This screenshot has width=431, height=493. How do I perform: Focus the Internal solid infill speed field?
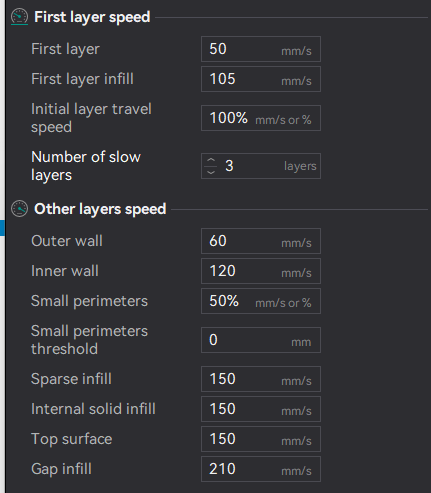(x=261, y=409)
